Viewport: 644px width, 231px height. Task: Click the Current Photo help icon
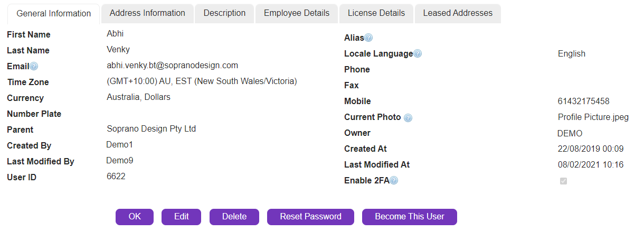(408, 118)
